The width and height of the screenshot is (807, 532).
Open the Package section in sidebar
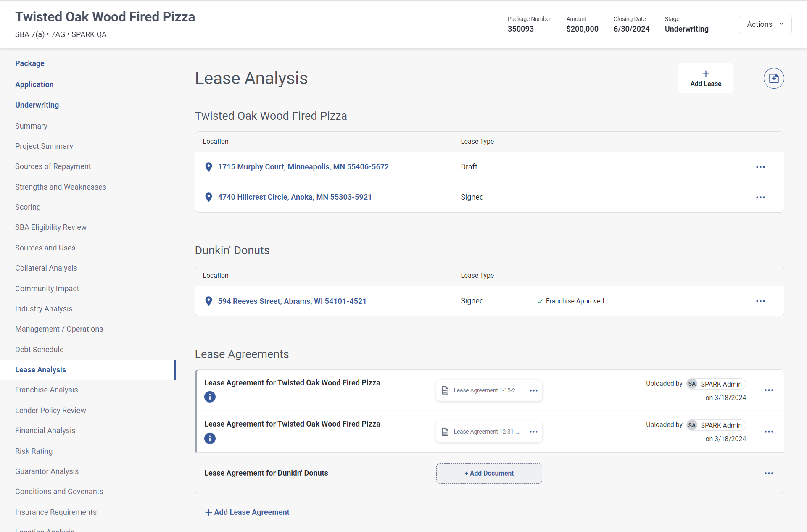click(x=30, y=63)
